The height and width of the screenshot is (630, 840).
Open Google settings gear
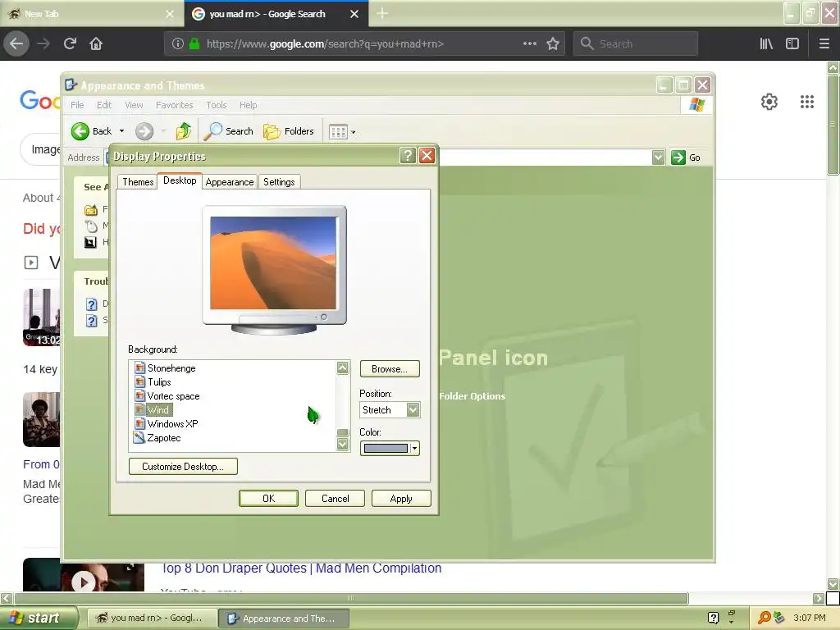(x=769, y=102)
